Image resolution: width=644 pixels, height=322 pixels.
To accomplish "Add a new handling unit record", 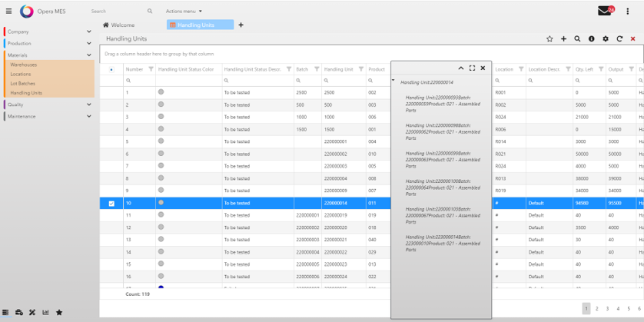I will [x=563, y=38].
